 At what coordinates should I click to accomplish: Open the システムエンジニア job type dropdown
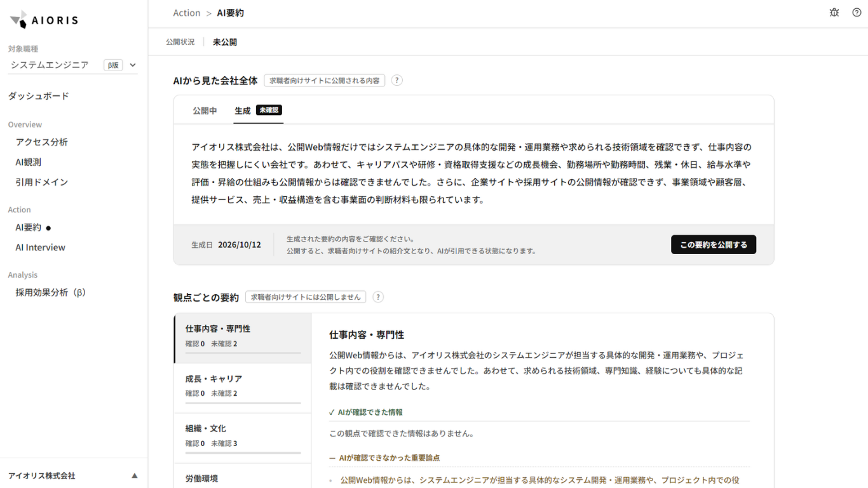[x=73, y=65]
